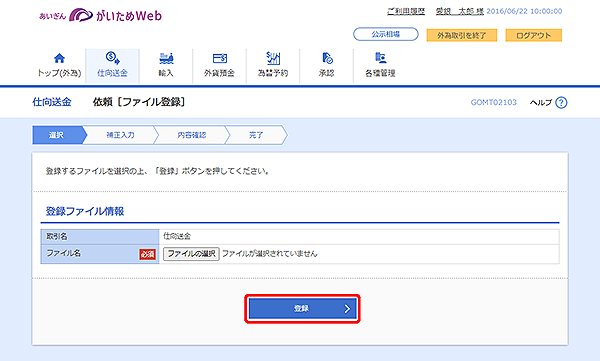600x361 pixels.
Task: Open the 各種管理 management icon
Action: pyautogui.click(x=380, y=58)
